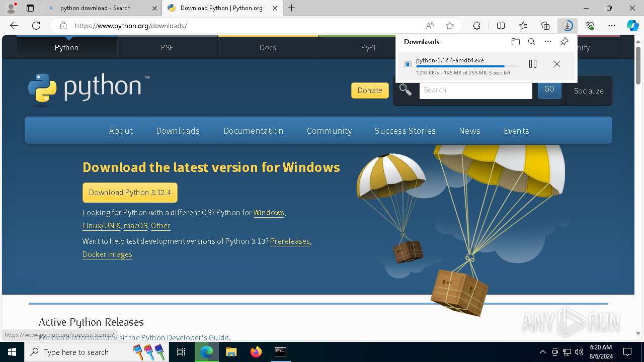Follow the Linux/UNIX link
Screen dimensions: 644x362
pyautogui.click(x=102, y=226)
